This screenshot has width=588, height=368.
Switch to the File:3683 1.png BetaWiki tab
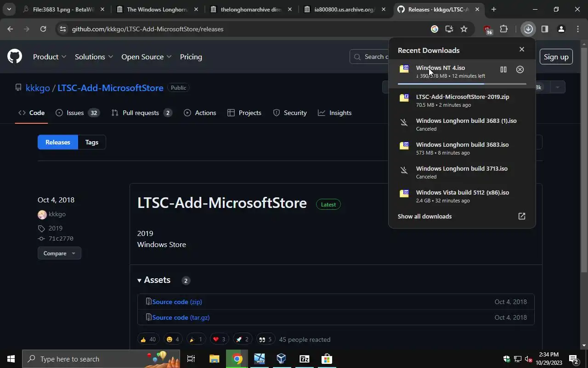(x=64, y=9)
